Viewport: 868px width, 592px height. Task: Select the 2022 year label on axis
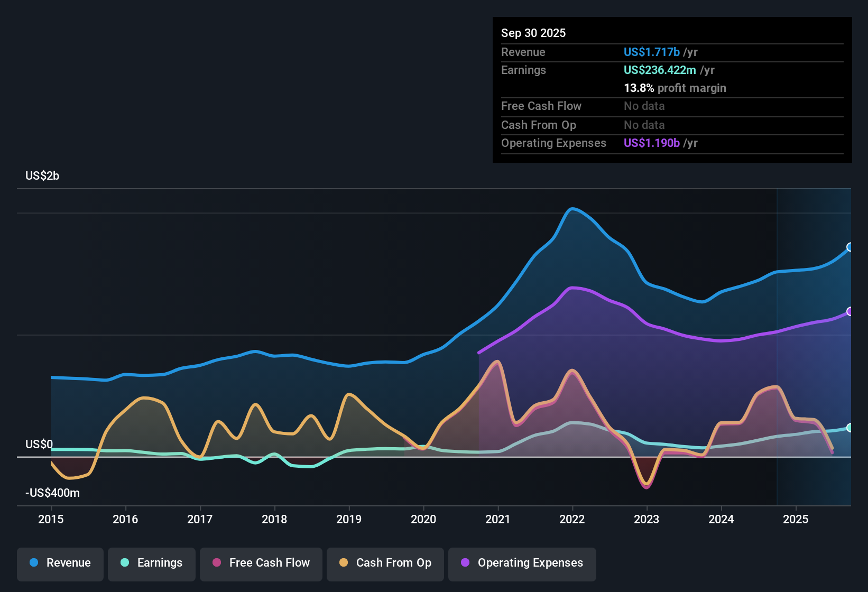pyautogui.click(x=572, y=520)
